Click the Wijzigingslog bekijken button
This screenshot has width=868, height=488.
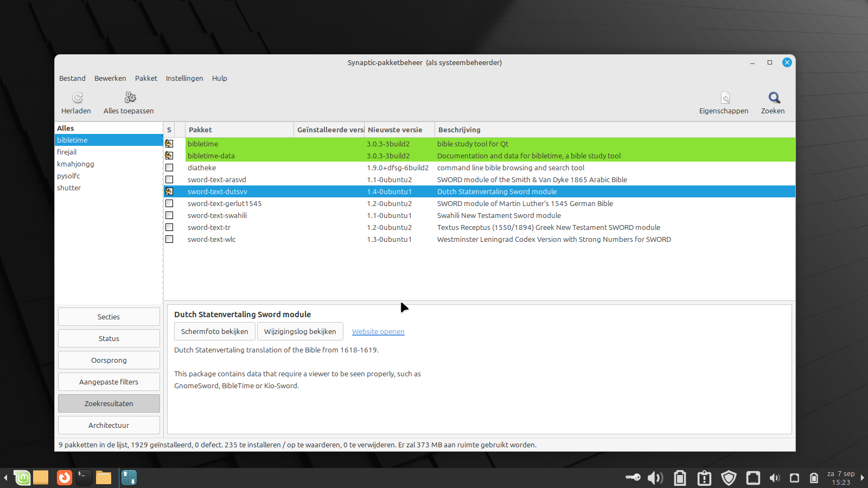coord(300,331)
